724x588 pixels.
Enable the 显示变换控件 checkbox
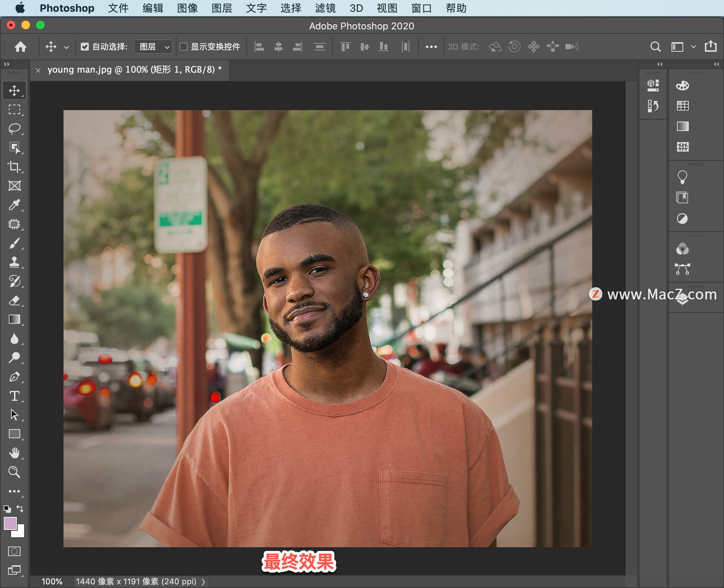183,47
